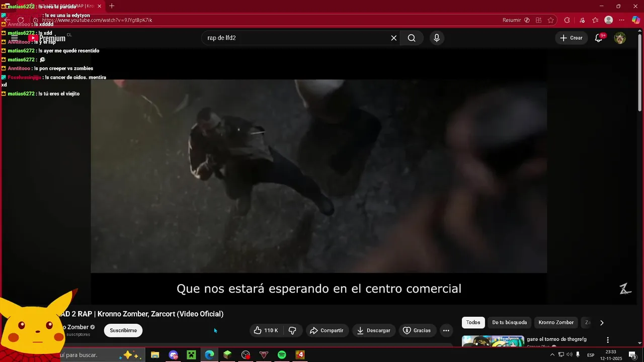
Task: Open the grass block icon in the taskbar
Action: click(x=227, y=355)
